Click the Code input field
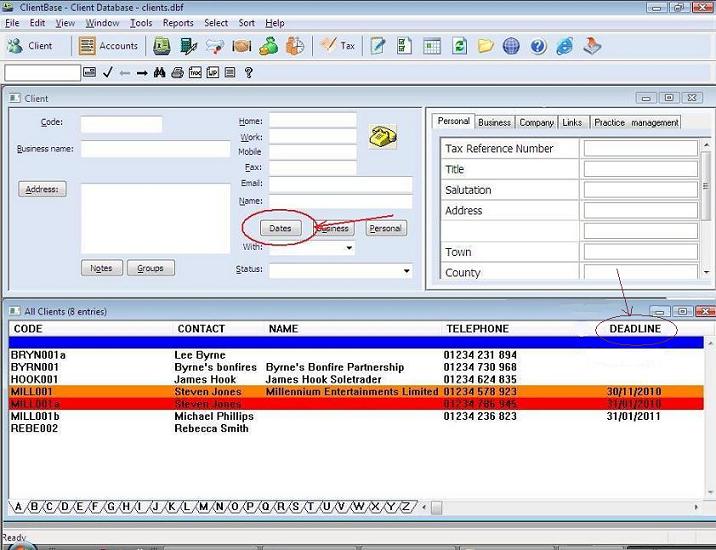Image resolution: width=716 pixels, height=550 pixels. pyautogui.click(x=121, y=124)
